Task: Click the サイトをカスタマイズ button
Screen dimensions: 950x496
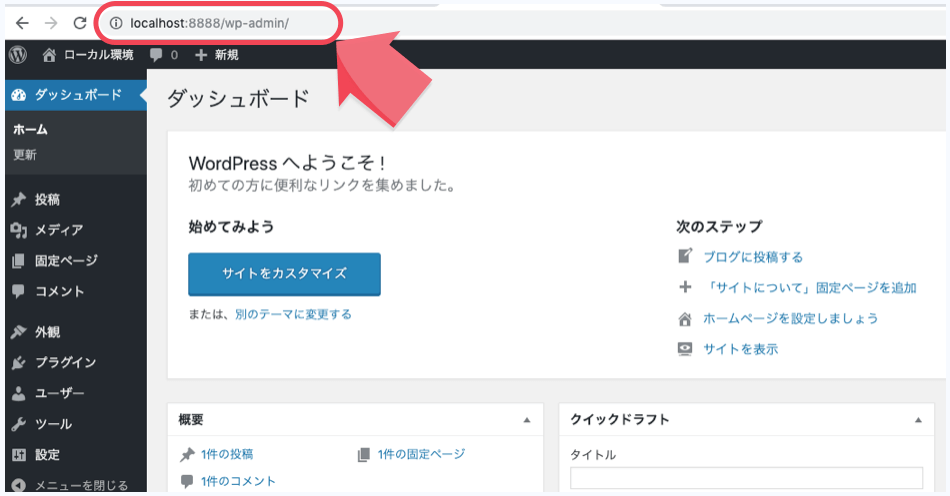Action: 284,274
